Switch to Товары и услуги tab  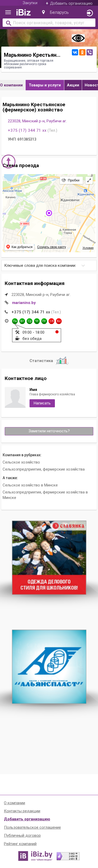coord(45,85)
